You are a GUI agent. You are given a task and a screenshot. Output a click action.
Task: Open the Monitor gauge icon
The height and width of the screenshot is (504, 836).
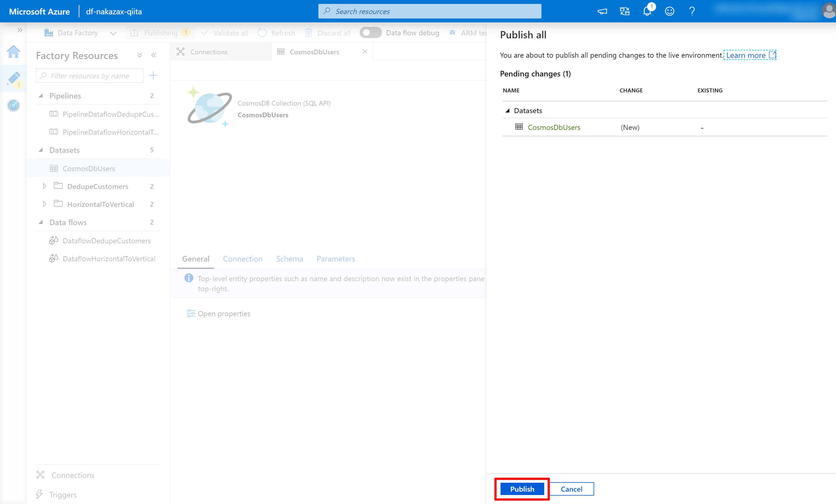click(x=13, y=105)
